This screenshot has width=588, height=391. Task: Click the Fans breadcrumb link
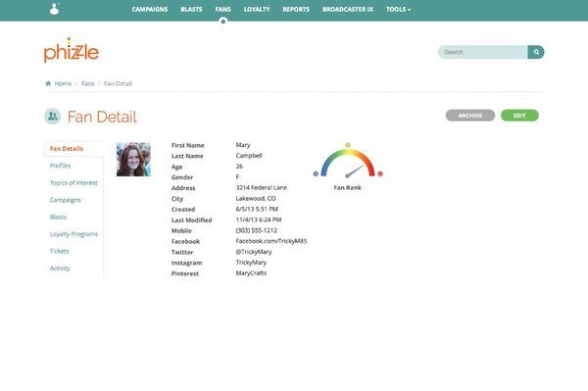88,83
